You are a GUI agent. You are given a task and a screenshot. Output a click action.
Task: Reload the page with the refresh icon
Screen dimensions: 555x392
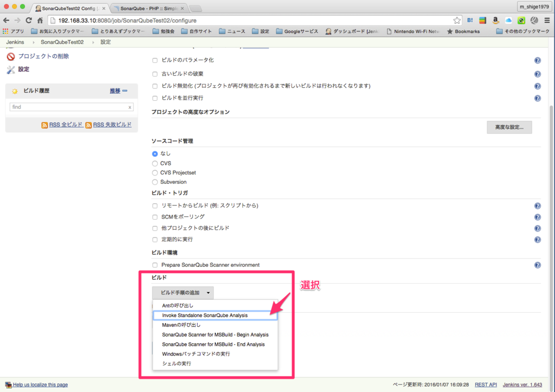tap(29, 21)
